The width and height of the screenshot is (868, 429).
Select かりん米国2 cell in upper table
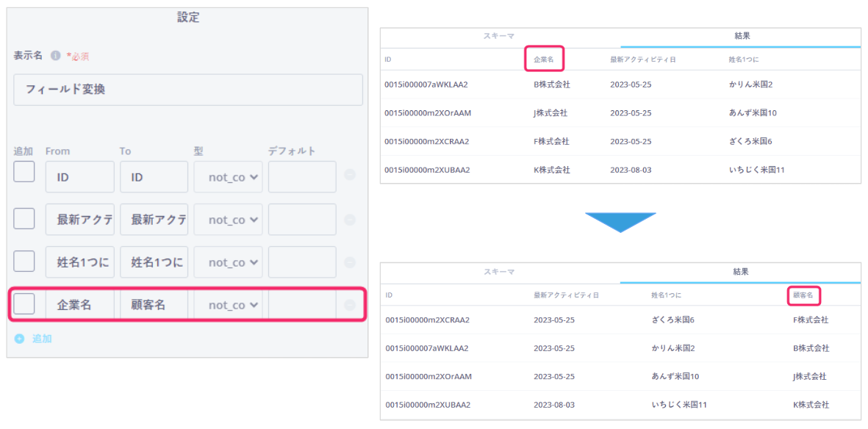750,84
